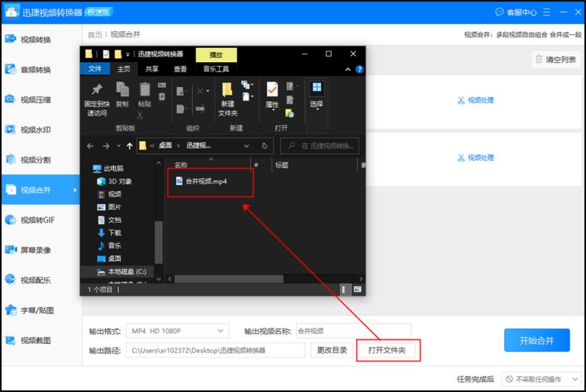Image resolution: width=586 pixels, height=392 pixels.
Task: Open the 输出格式 MP4 HD 1080P dropdown
Action: [x=179, y=331]
